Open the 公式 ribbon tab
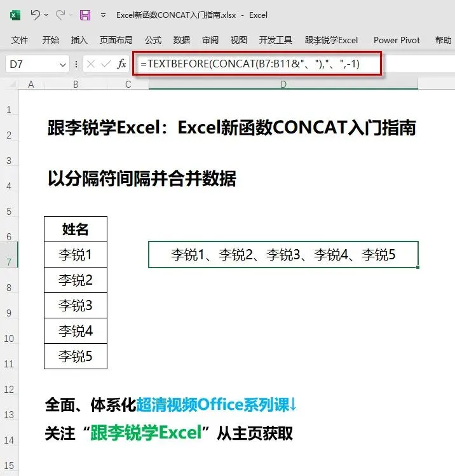Screen dimensions: 455x476 [x=153, y=40]
